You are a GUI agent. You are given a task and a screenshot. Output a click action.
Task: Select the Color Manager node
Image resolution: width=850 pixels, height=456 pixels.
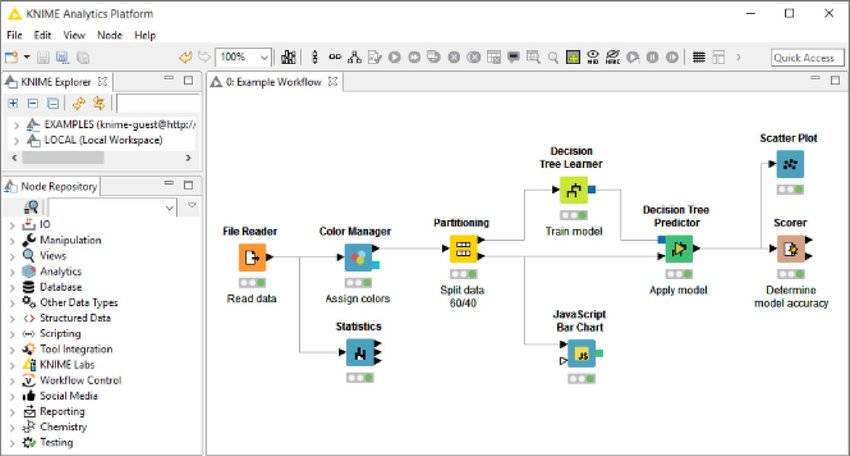coord(357,257)
